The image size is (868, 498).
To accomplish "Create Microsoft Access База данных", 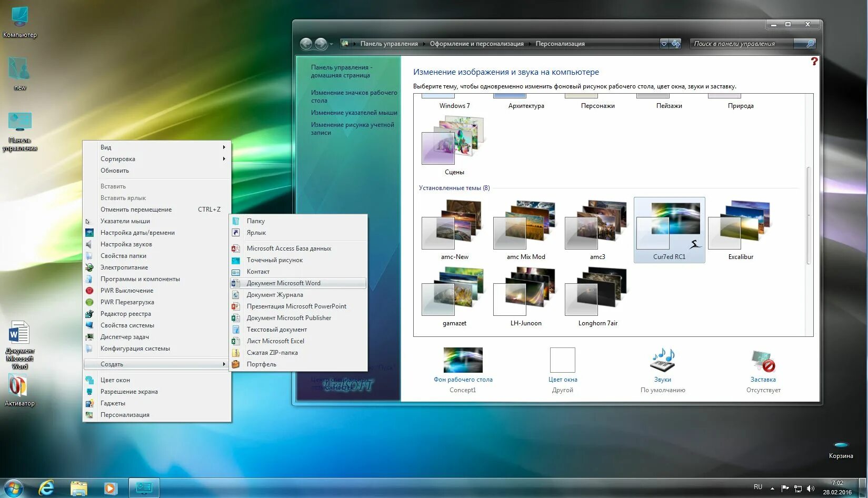I will (298, 248).
